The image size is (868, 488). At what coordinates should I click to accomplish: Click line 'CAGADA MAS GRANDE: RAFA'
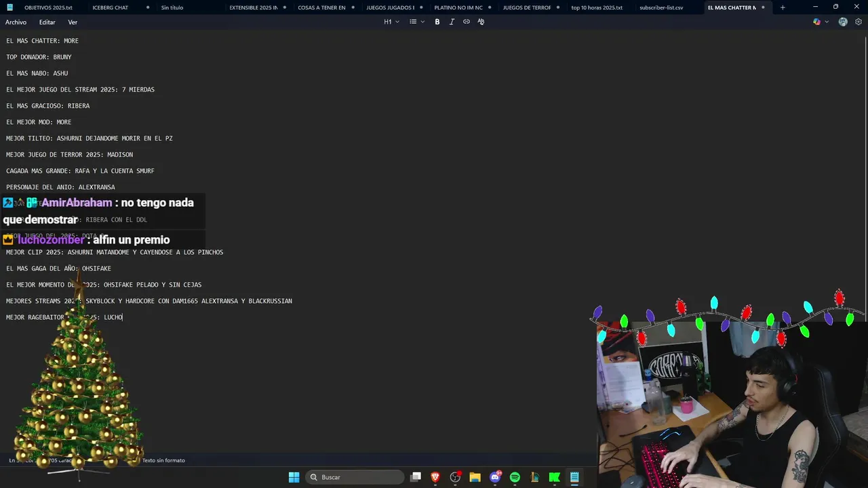coord(80,171)
